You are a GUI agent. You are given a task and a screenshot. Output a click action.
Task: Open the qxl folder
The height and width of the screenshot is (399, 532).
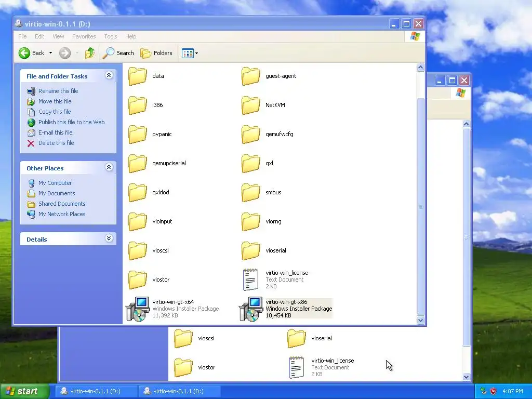pyautogui.click(x=257, y=163)
